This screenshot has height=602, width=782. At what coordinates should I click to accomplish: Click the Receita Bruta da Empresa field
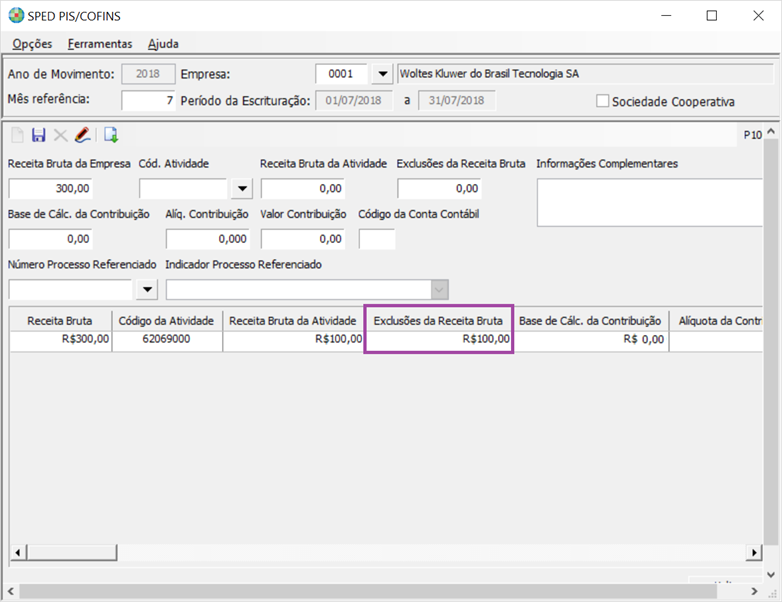pyautogui.click(x=51, y=189)
